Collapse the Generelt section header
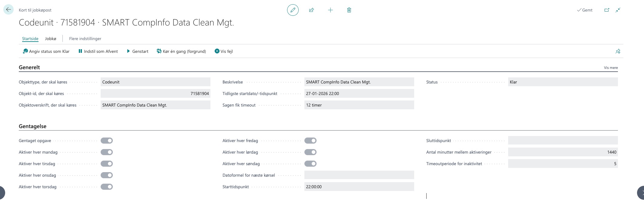The height and width of the screenshot is (211, 644). coord(29,67)
